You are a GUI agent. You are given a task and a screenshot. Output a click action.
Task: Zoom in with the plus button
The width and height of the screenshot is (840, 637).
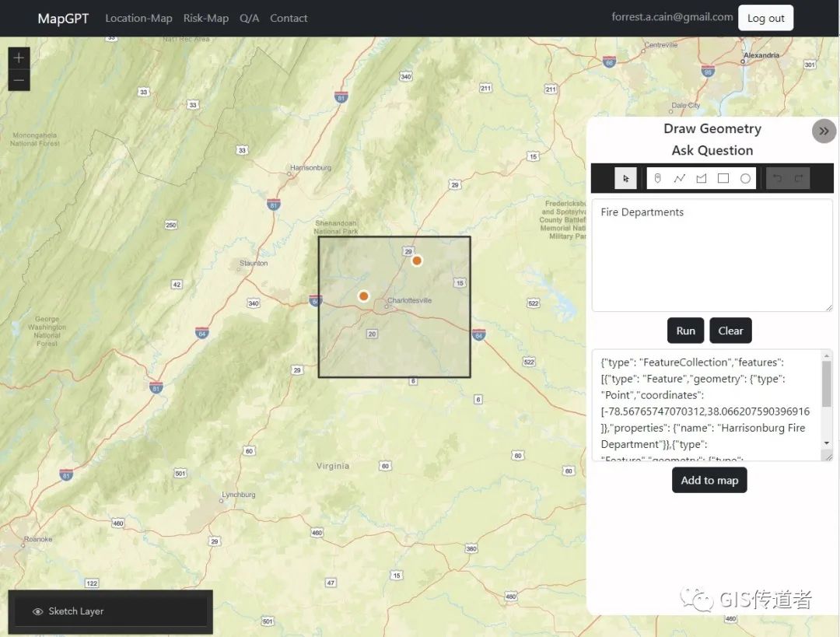point(19,58)
